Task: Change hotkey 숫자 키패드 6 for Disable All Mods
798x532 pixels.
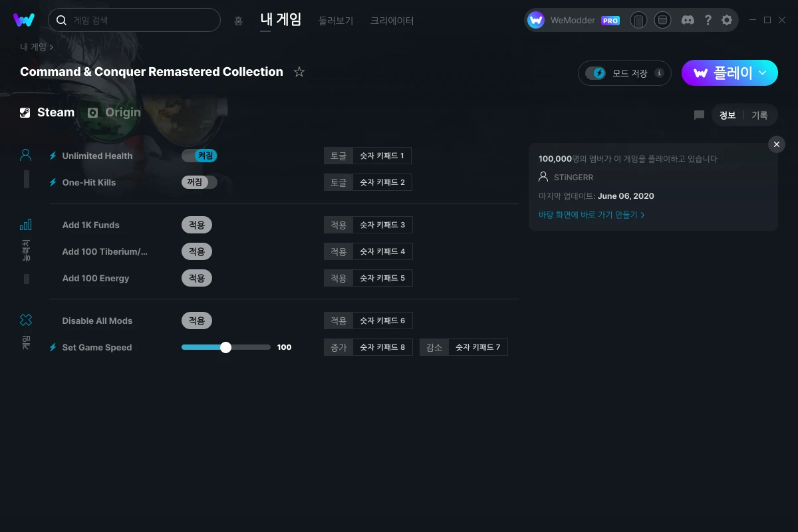Action: (x=383, y=321)
